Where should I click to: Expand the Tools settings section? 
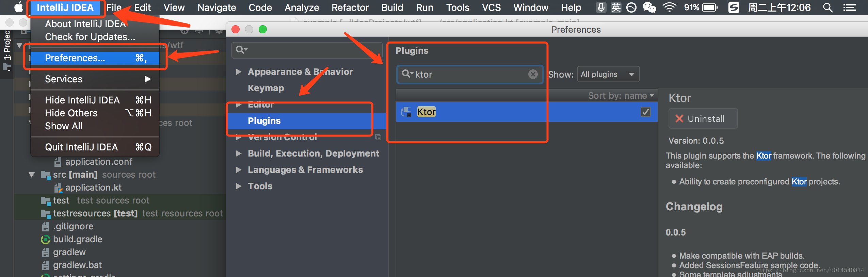[x=239, y=186]
